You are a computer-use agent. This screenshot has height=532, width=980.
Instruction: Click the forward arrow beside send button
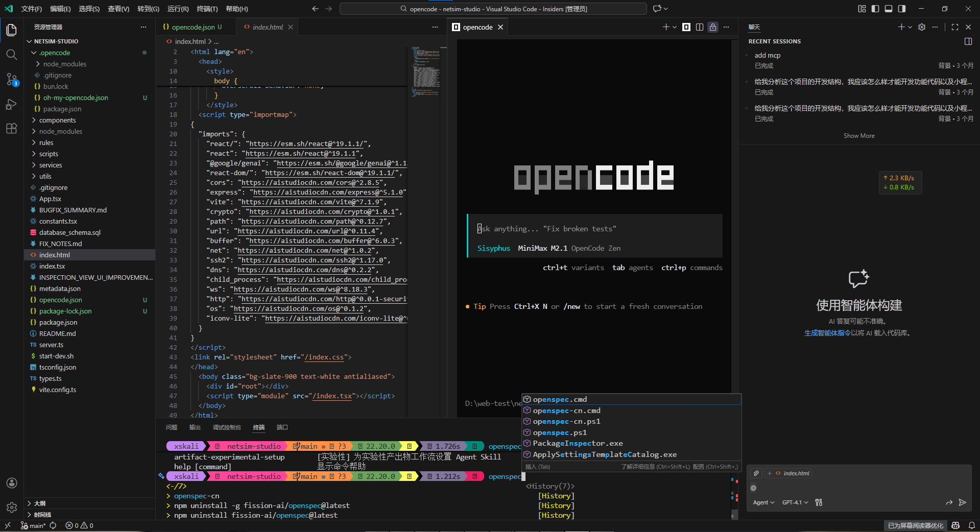(949, 502)
